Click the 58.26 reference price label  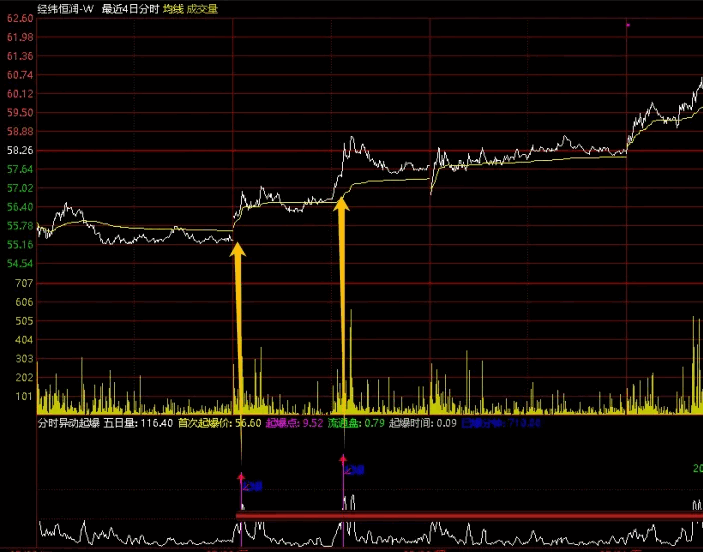(x=20, y=150)
